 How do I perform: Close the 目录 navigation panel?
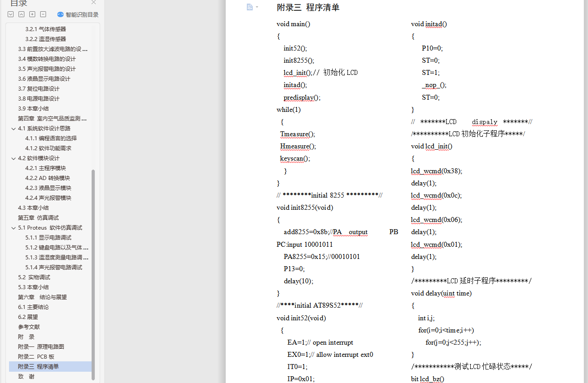[x=93, y=2]
